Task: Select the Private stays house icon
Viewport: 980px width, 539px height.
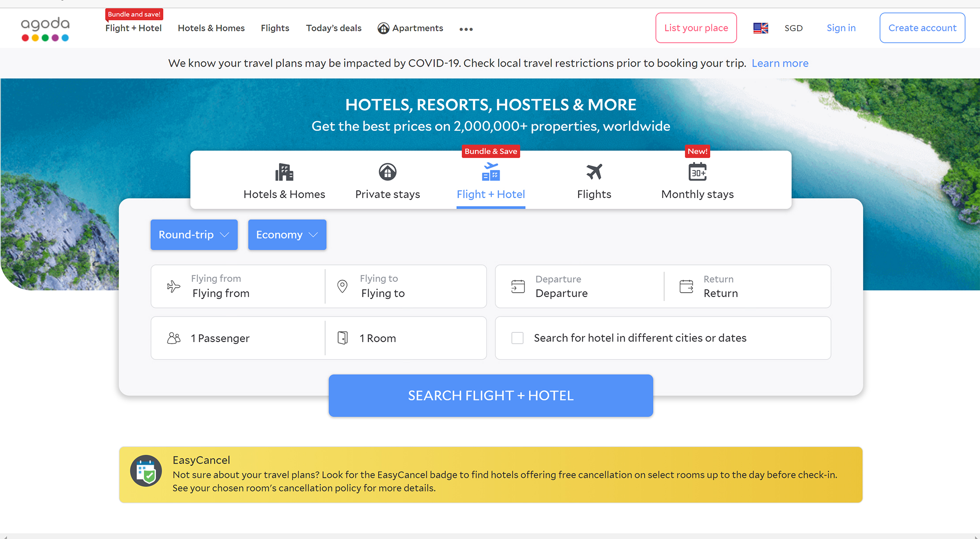Action: [x=388, y=172]
